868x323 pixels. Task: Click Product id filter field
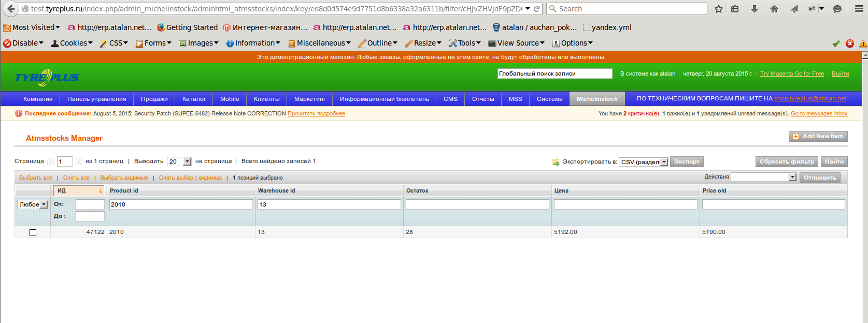click(181, 204)
